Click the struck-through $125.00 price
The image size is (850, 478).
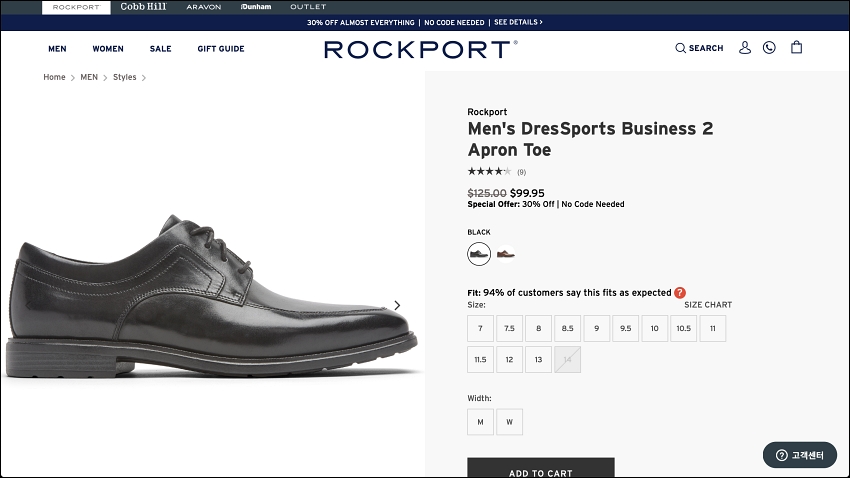click(487, 193)
